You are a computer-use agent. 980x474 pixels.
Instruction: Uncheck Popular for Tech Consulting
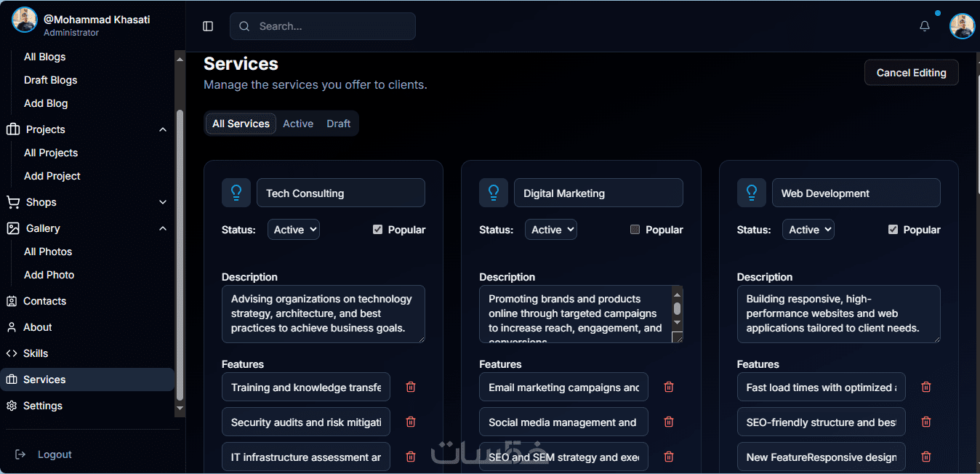[377, 230]
